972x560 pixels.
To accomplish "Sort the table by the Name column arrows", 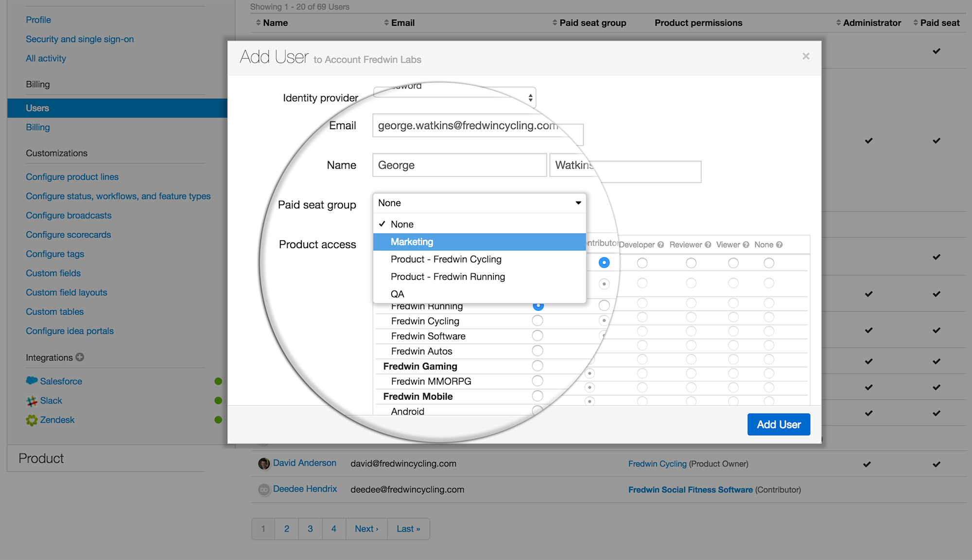I will (258, 22).
